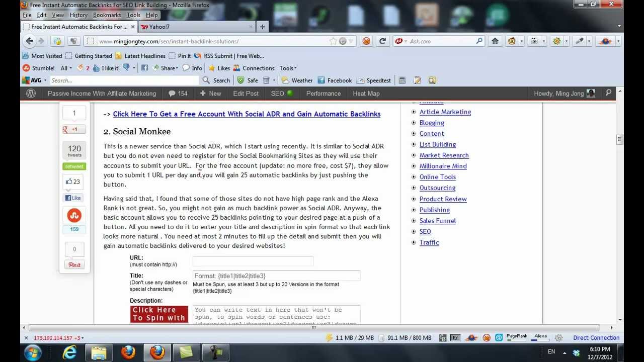Screen dimensions: 644x362
Task: Click 'Click Here To Spin with' red button
Action: coord(159,314)
